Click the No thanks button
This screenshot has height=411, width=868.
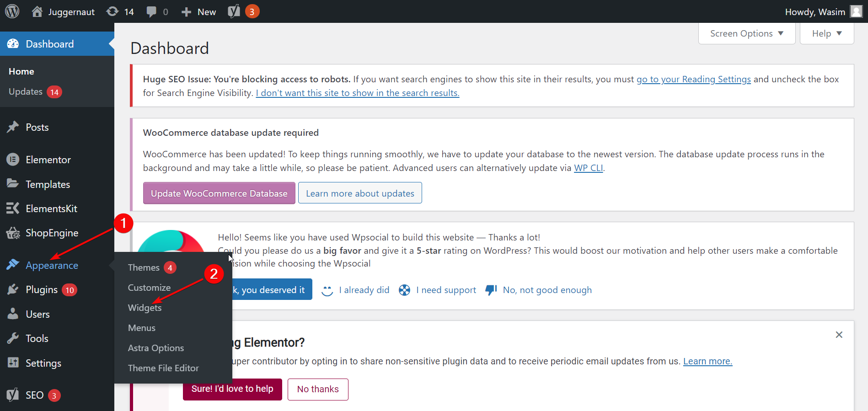tap(318, 389)
